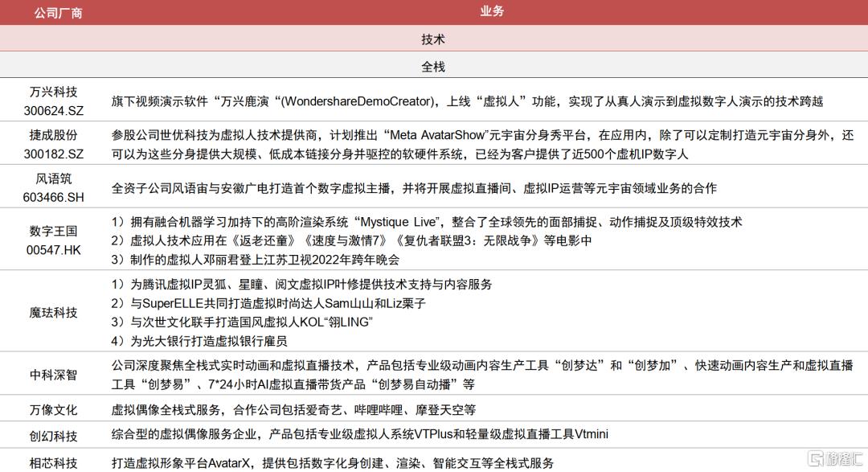The image size is (868, 472).
Task: Select the 魔珐科技 company name
Action: 54,312
